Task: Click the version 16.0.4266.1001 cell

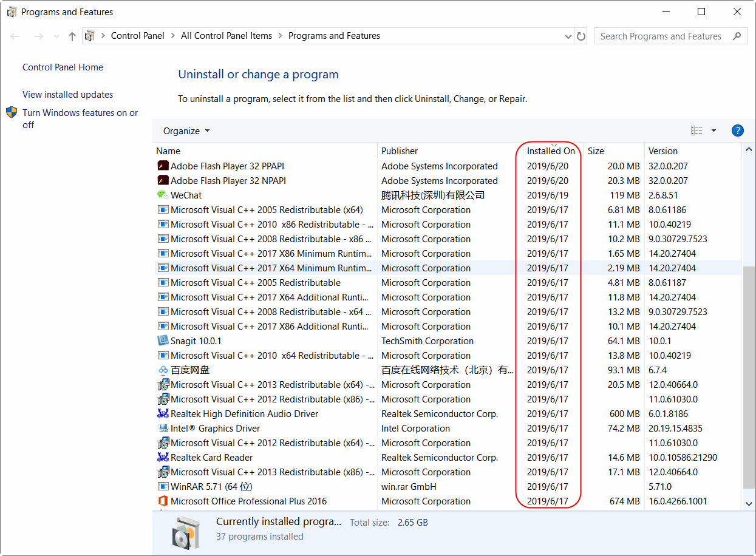Action: 677,501
